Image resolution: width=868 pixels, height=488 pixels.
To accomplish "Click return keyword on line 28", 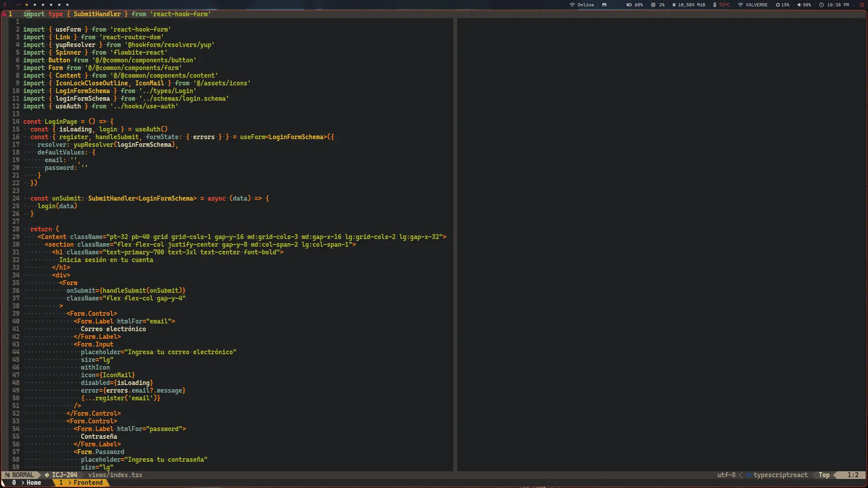I will coord(41,229).
